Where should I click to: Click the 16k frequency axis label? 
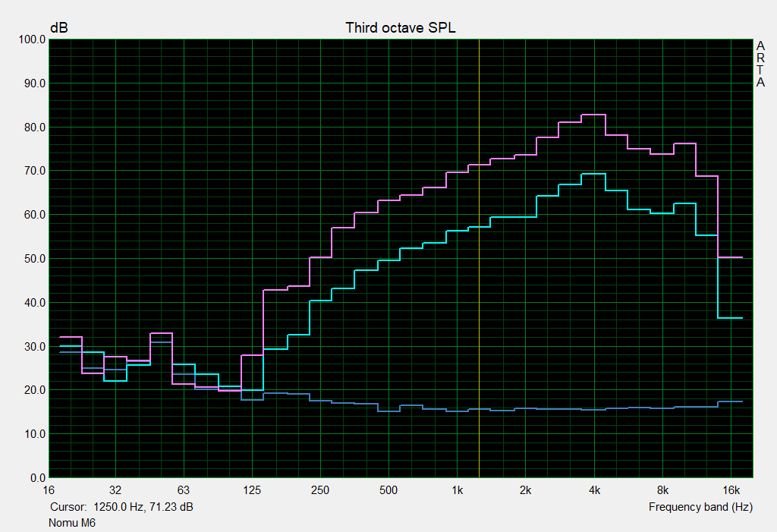pos(731,490)
